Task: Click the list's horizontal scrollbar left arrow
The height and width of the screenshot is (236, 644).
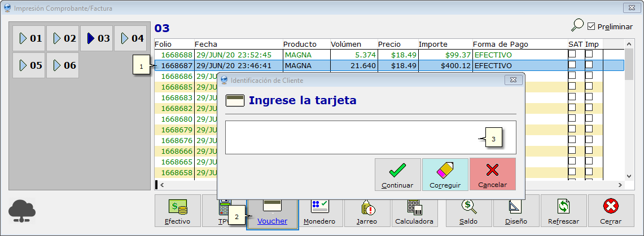Action: (x=162, y=185)
